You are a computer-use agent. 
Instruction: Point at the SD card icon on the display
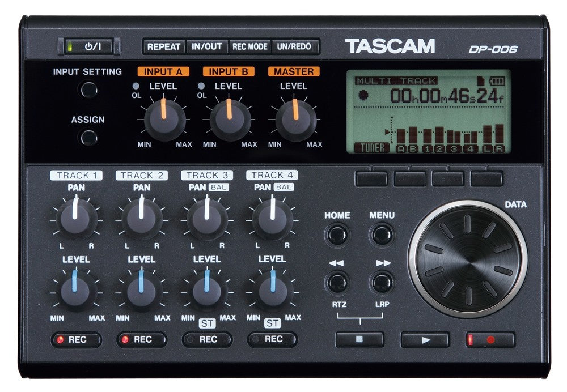pos(480,81)
